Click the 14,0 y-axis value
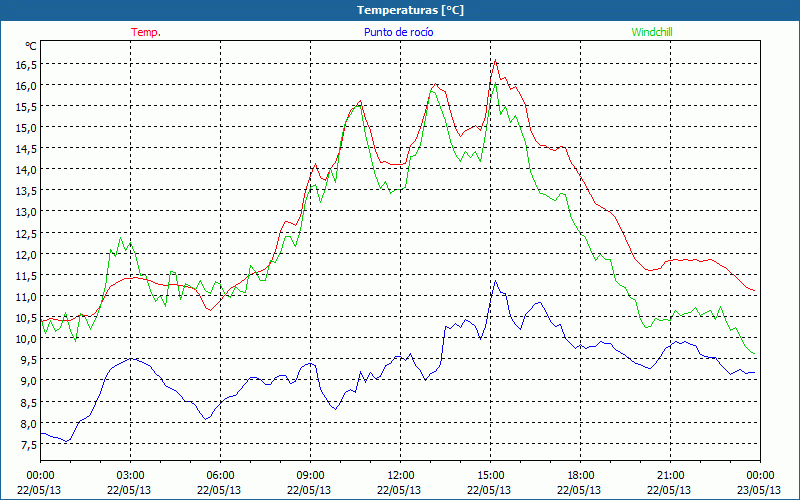The height and width of the screenshot is (500, 800). tap(26, 169)
